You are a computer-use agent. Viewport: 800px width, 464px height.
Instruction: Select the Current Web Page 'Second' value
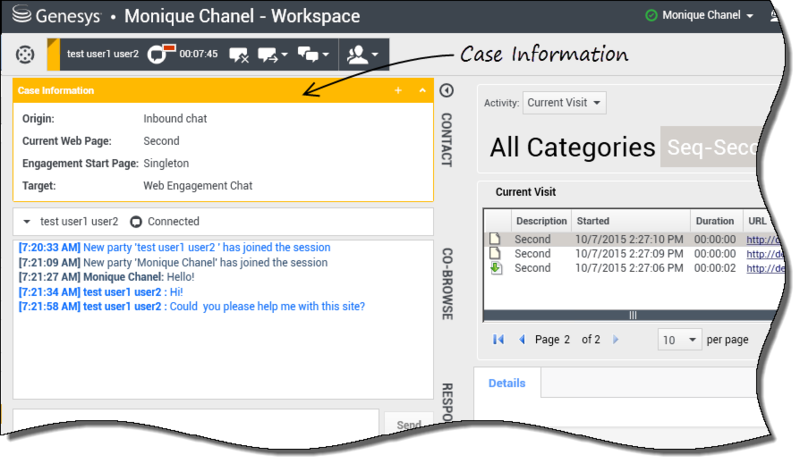[x=161, y=141]
